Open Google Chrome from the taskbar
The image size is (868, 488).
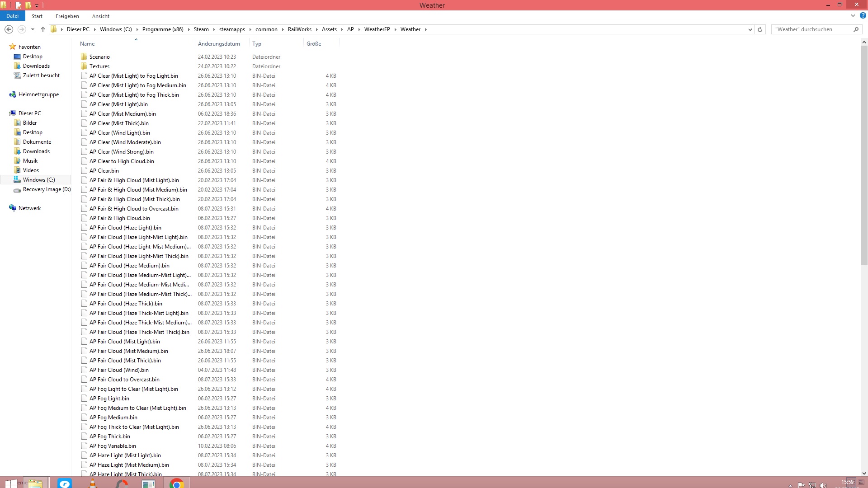176,484
